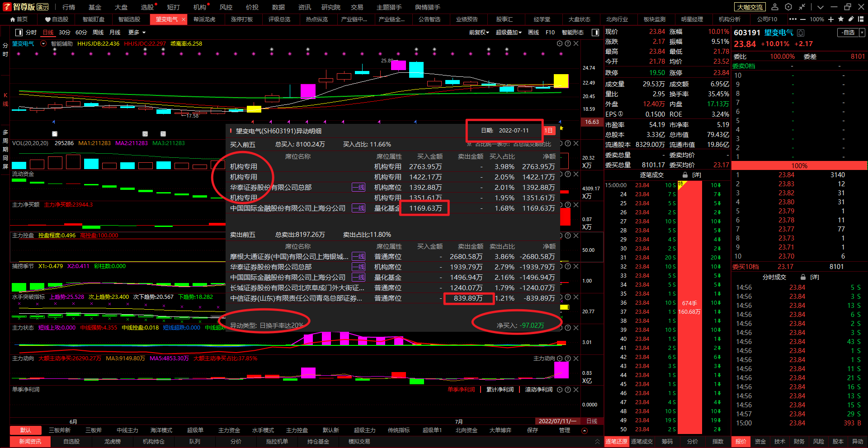
Task: Click the home icon tab 首页
Action: 19,19
